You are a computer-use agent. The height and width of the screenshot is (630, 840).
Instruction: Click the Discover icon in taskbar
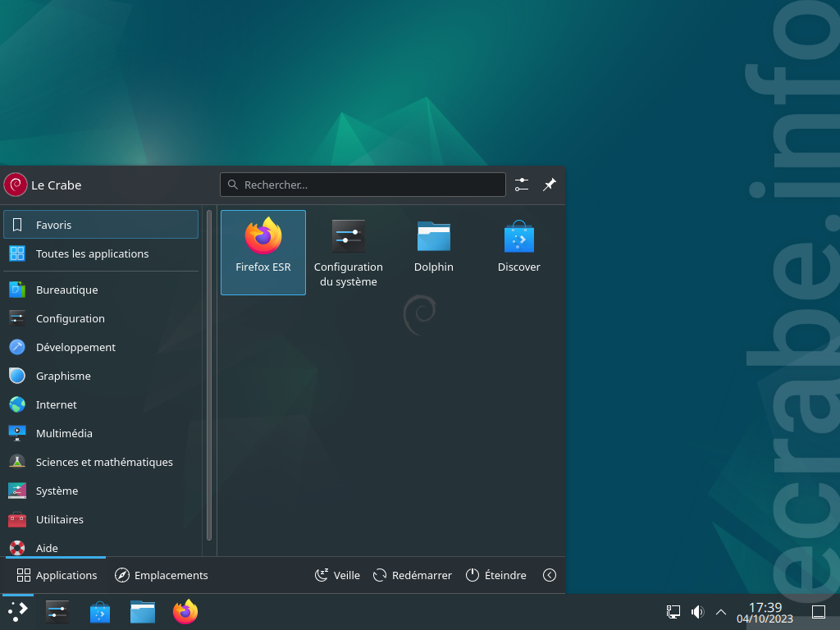click(99, 612)
